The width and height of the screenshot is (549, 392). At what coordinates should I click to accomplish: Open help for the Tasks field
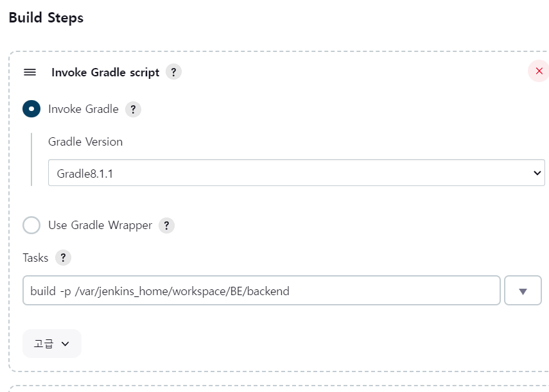coord(63,258)
